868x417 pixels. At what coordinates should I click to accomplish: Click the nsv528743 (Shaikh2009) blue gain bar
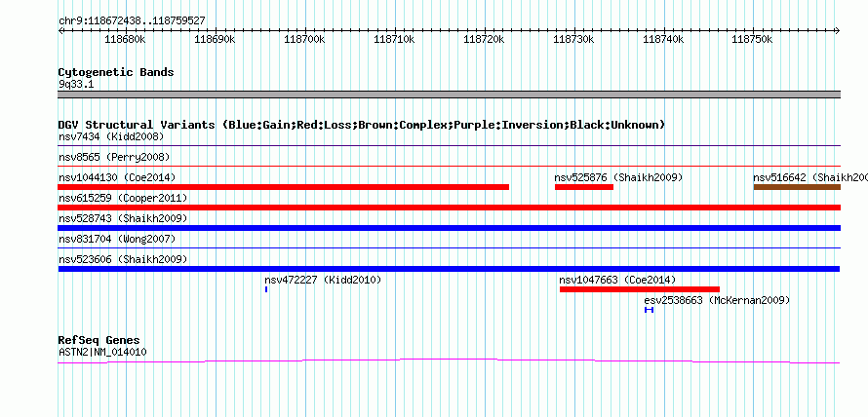click(449, 228)
